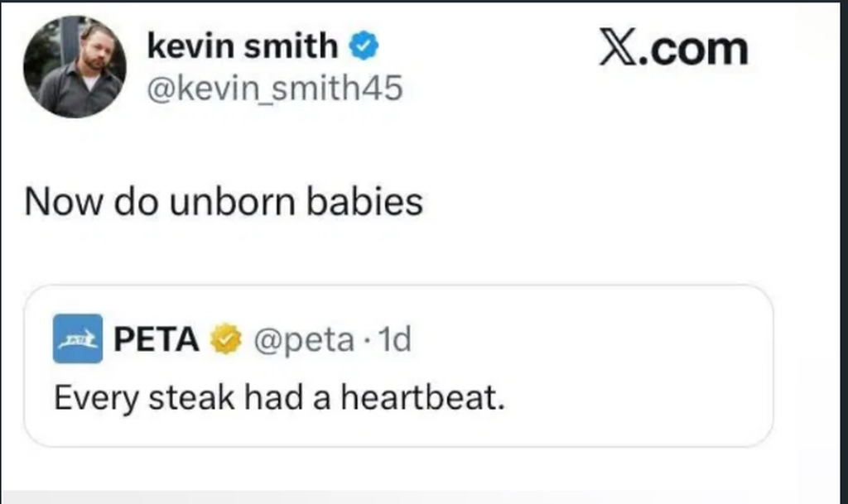Click PETA's blue rabbit logo avatar
This screenshot has height=504, width=848.
77,338
